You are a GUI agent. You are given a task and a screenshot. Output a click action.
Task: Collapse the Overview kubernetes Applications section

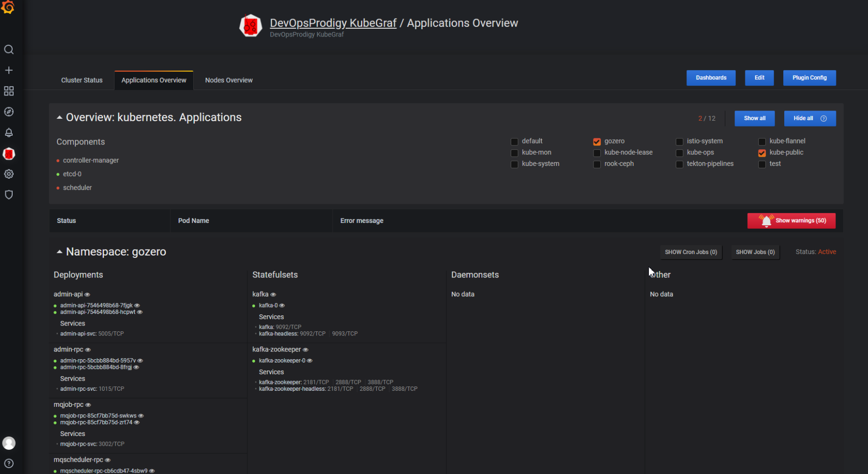pos(59,117)
